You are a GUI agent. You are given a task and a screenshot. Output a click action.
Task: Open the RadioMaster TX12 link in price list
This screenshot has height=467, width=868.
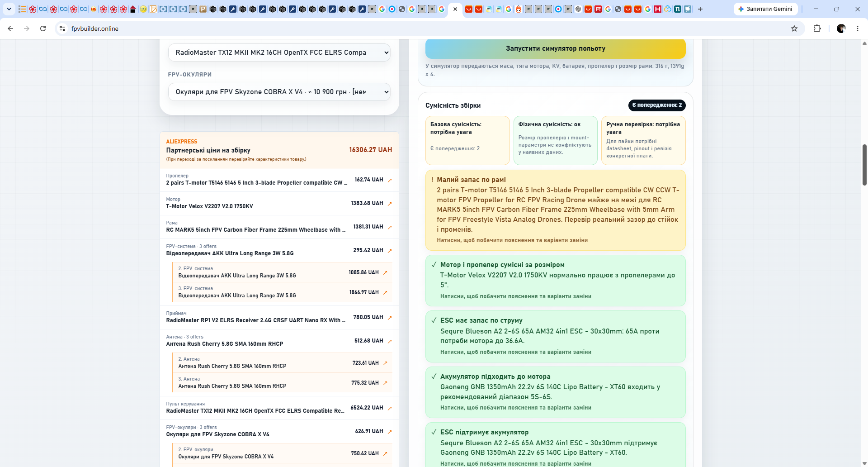click(255, 411)
